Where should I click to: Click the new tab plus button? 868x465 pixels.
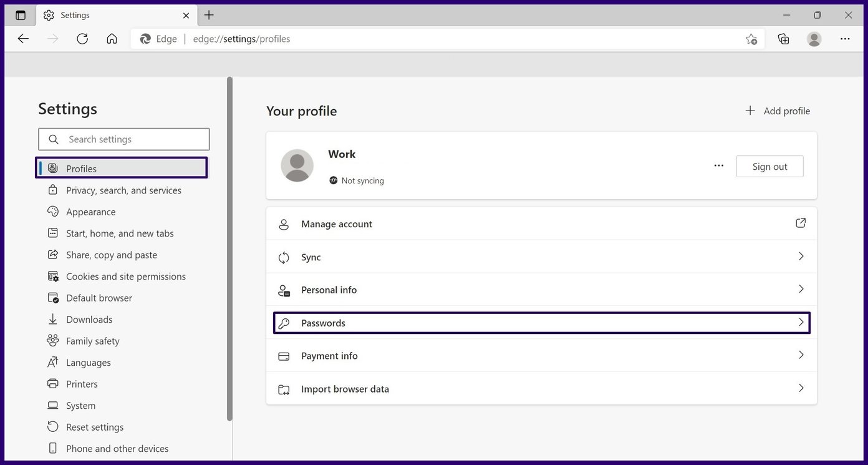(209, 15)
